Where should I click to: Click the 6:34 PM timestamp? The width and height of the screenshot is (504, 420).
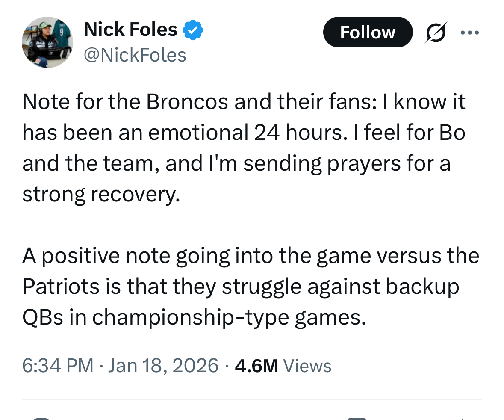tap(57, 366)
